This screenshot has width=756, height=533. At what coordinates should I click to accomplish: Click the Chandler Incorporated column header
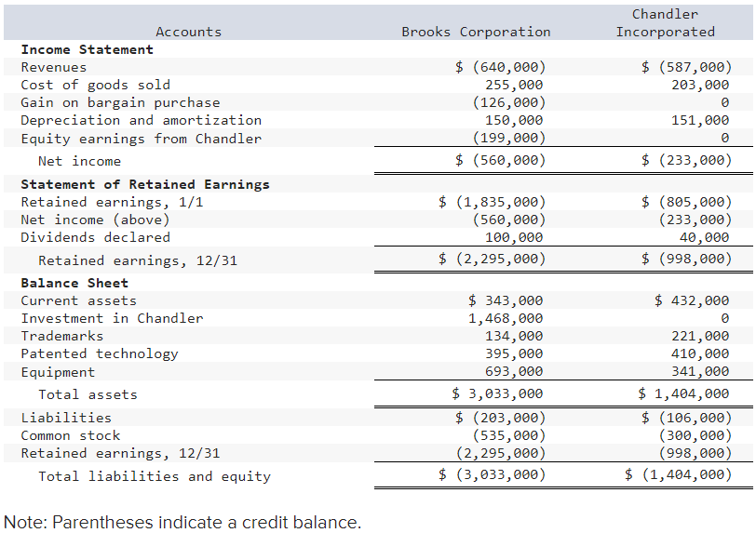coord(666,23)
